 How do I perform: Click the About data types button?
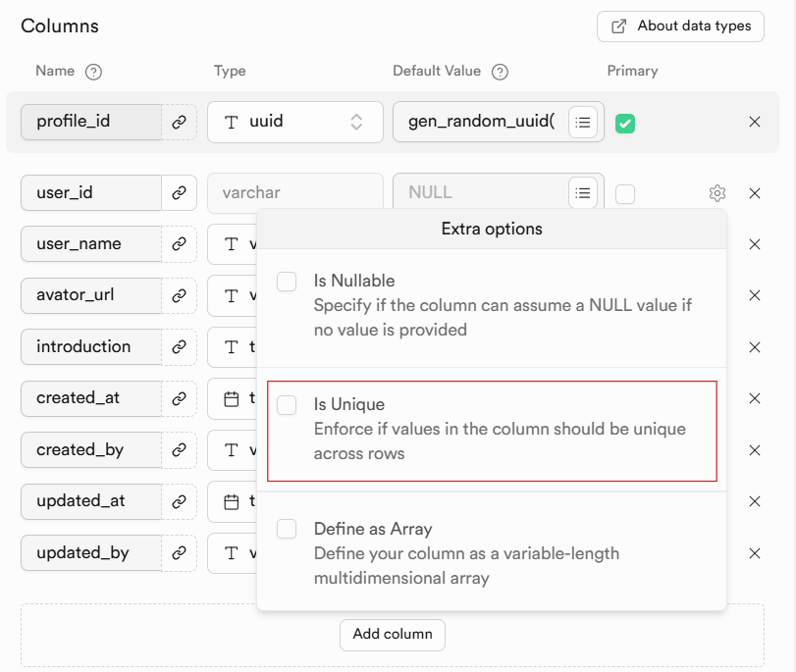point(680,26)
